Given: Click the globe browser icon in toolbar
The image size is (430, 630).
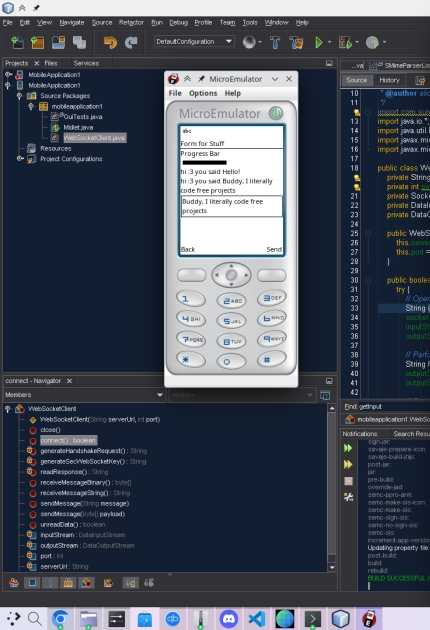Looking at the screenshot, I should [249, 42].
